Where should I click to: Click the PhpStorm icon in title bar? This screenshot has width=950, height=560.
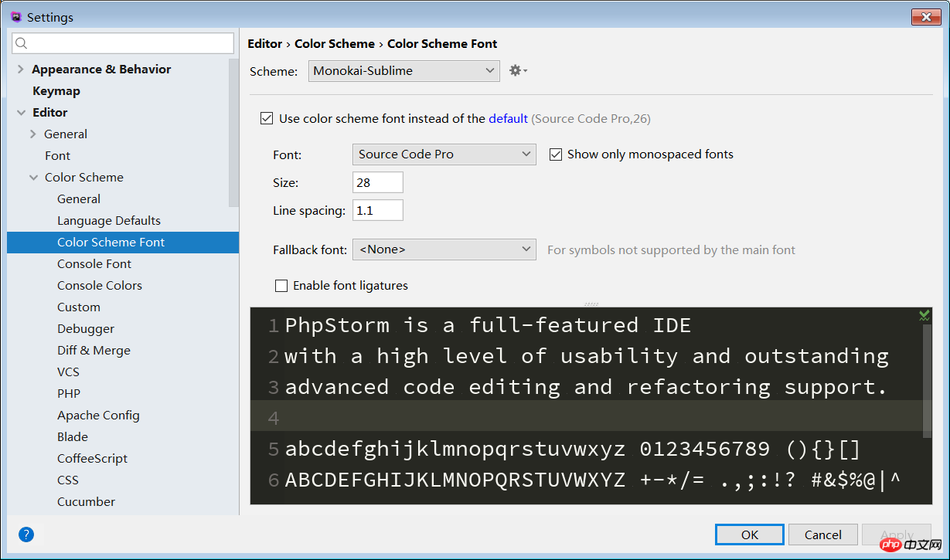15,16
